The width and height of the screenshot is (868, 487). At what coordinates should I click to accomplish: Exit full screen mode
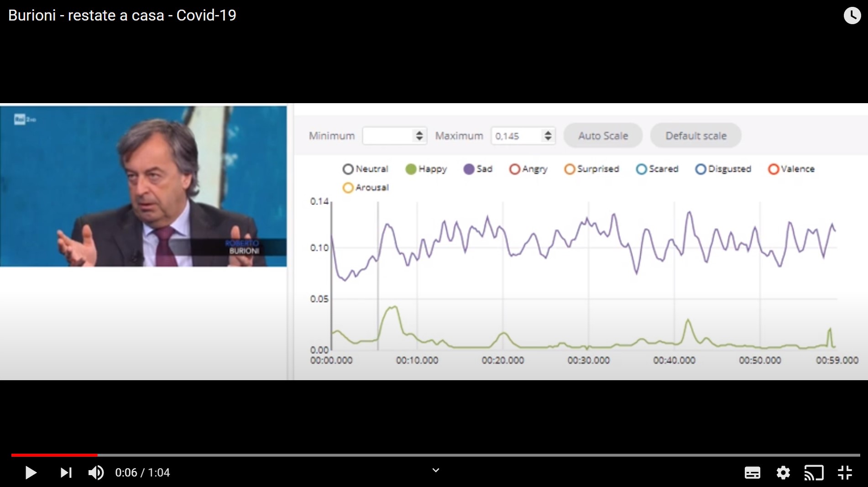(x=845, y=473)
